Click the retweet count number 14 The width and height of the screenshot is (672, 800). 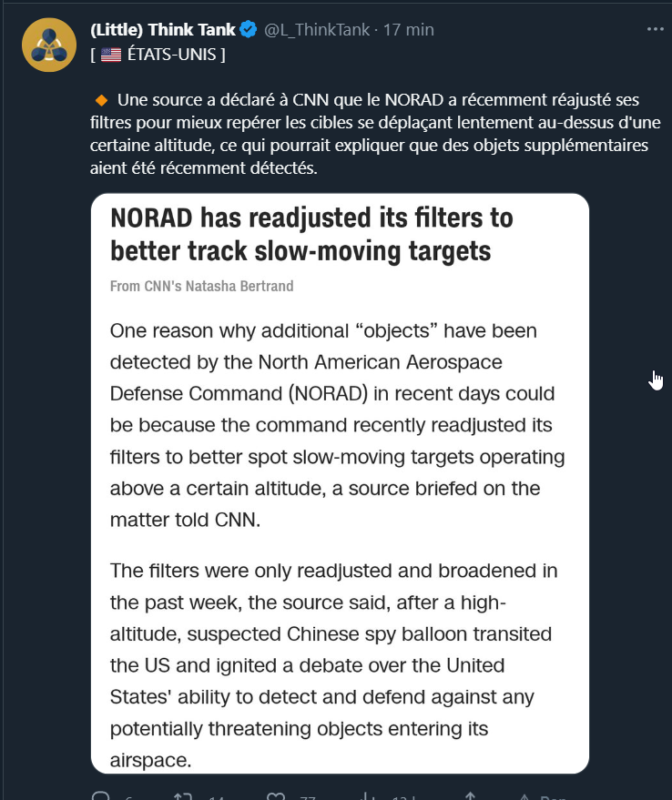(x=216, y=797)
